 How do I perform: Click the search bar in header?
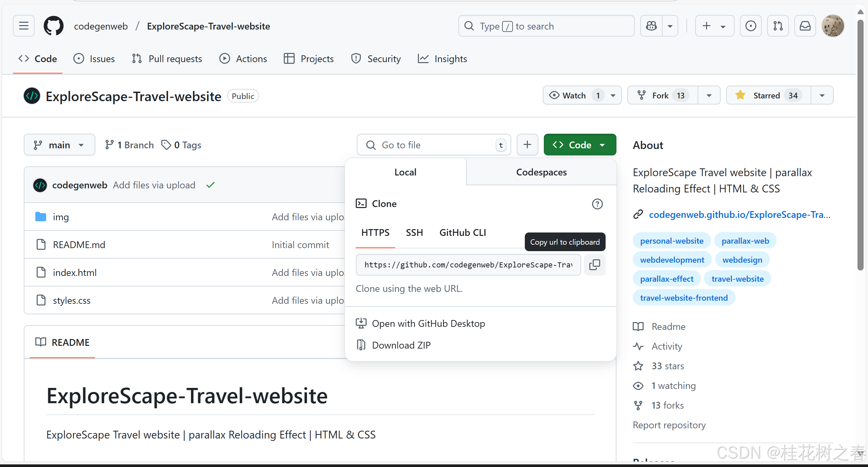pos(546,26)
